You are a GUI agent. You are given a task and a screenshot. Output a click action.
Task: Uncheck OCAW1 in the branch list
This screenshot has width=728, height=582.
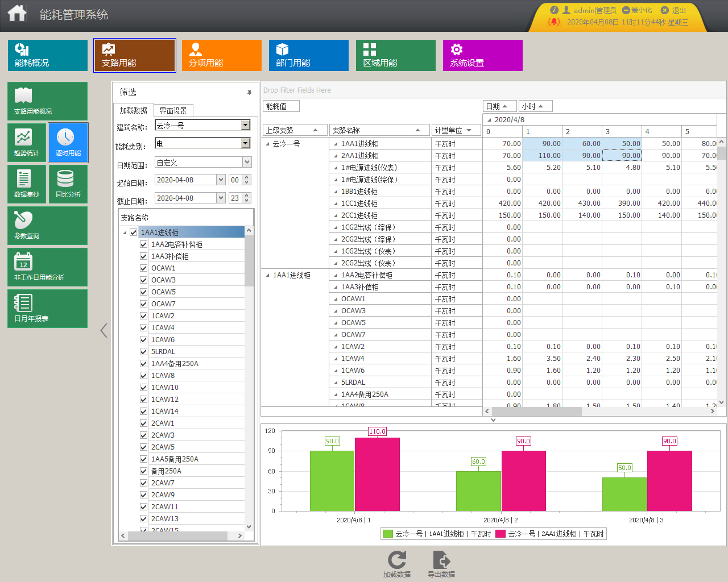(x=144, y=268)
